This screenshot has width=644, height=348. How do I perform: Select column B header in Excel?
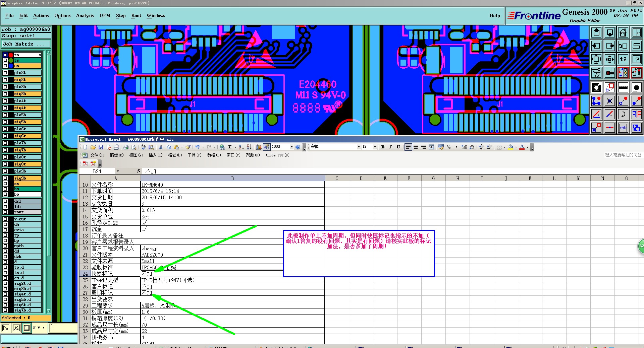[x=232, y=178]
